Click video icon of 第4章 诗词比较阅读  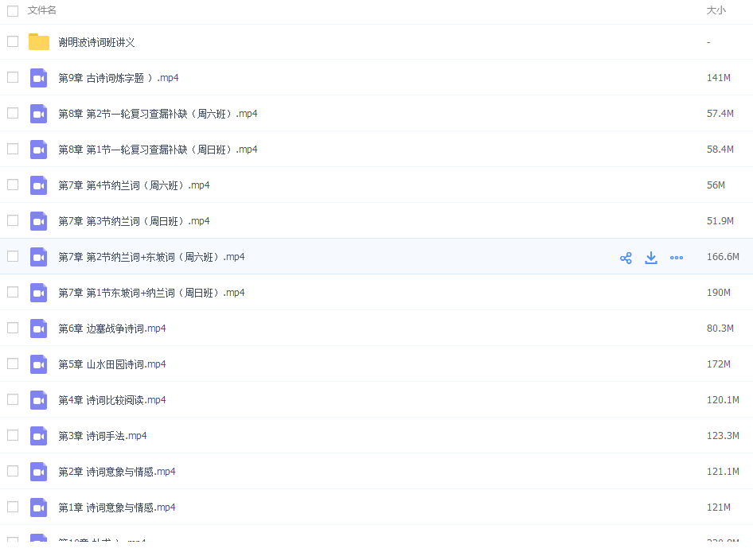[38, 400]
